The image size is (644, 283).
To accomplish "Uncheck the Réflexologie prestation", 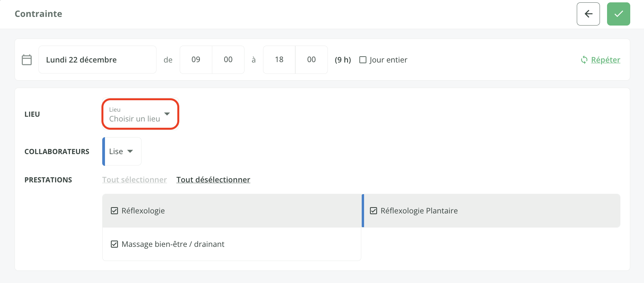I will click(114, 211).
